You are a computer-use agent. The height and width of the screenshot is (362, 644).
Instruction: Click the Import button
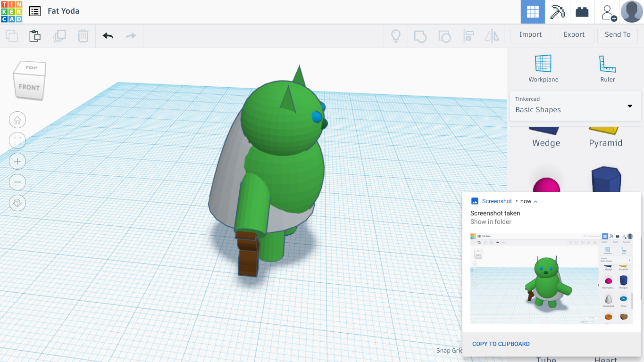click(530, 35)
